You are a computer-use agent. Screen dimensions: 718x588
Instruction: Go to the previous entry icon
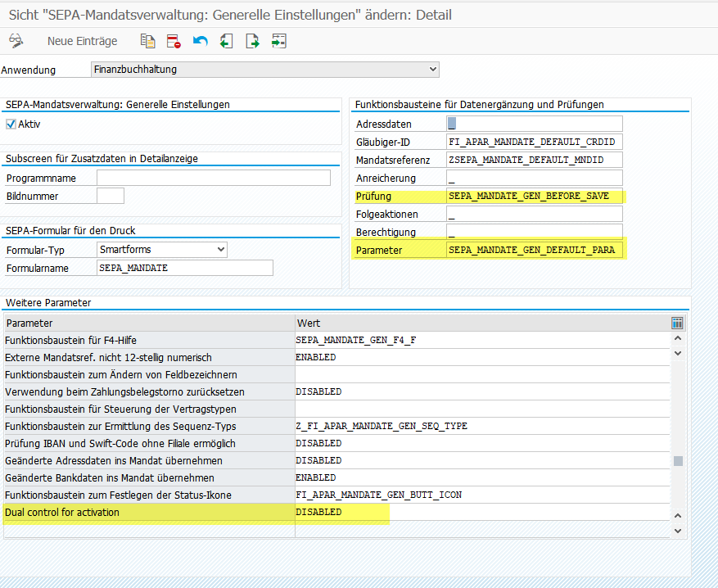pyautogui.click(x=226, y=41)
